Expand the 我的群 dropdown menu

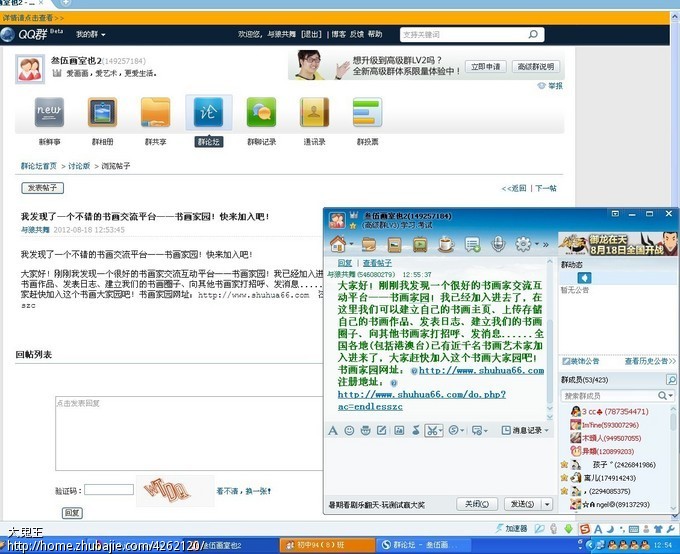click(91, 34)
